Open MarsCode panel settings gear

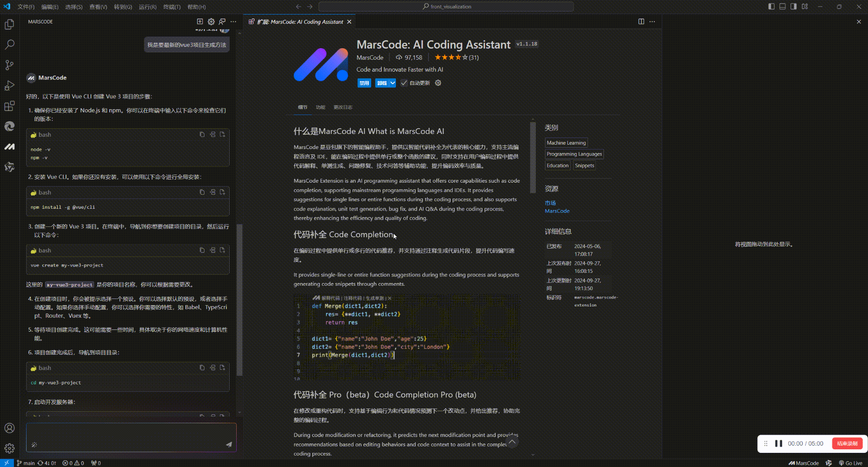click(x=211, y=22)
